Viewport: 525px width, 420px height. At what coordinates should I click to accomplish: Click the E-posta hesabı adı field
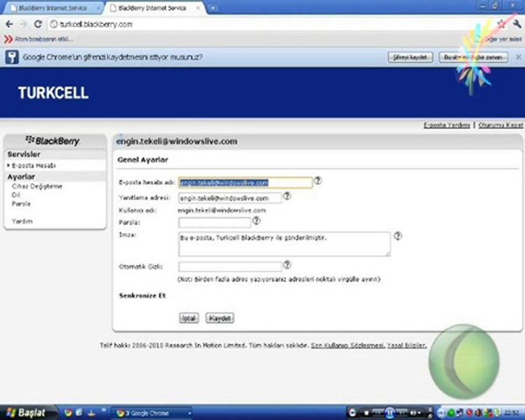click(x=246, y=183)
